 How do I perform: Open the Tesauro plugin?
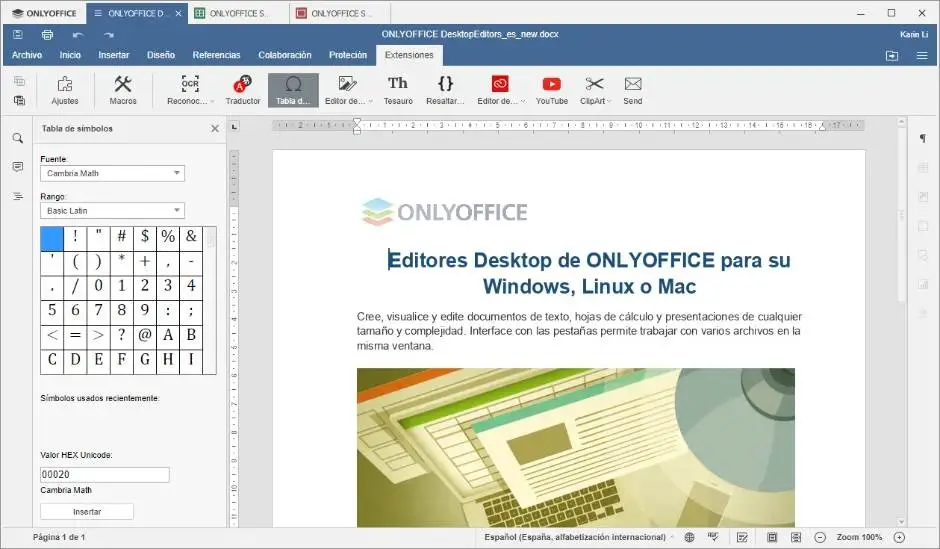pyautogui.click(x=398, y=91)
